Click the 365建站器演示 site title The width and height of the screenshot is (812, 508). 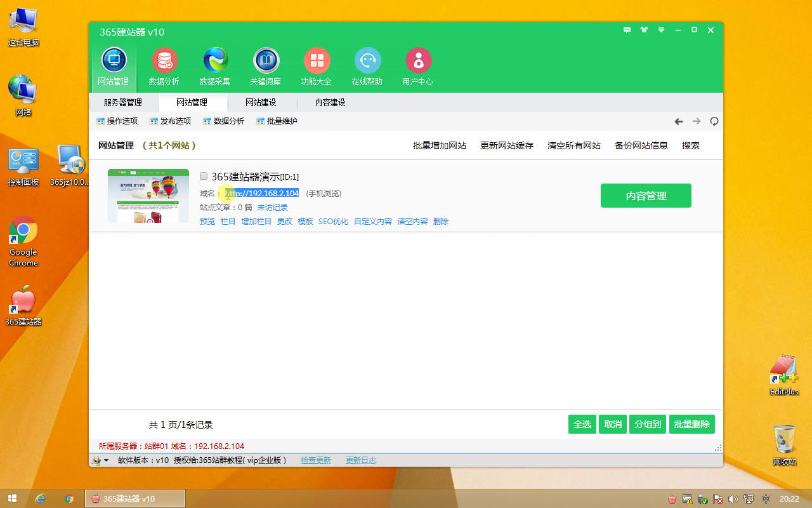(x=246, y=177)
